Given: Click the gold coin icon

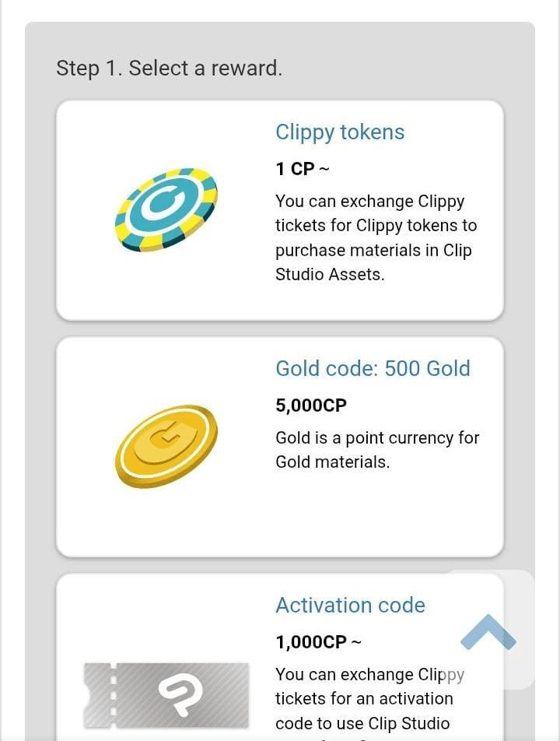Looking at the screenshot, I should pyautogui.click(x=166, y=446).
